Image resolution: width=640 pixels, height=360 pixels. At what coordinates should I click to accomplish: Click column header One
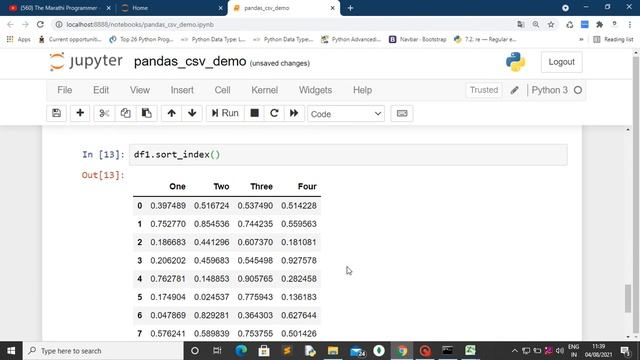tap(177, 187)
